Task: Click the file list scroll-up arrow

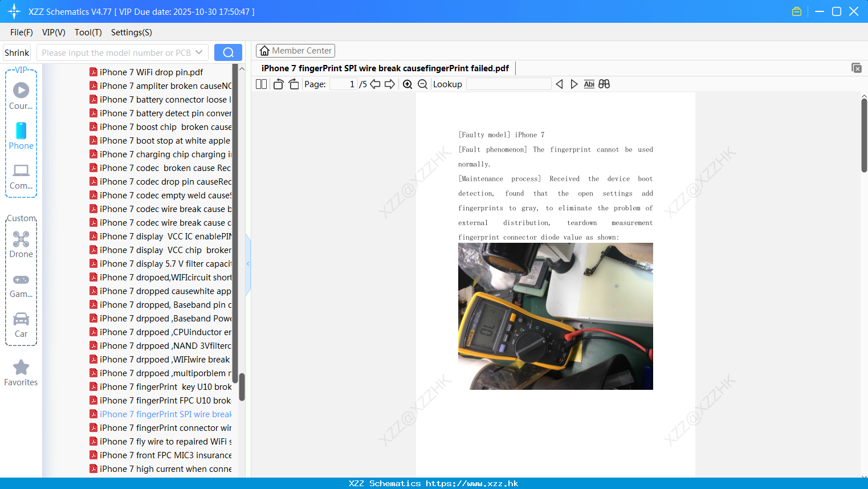Action: coord(242,68)
